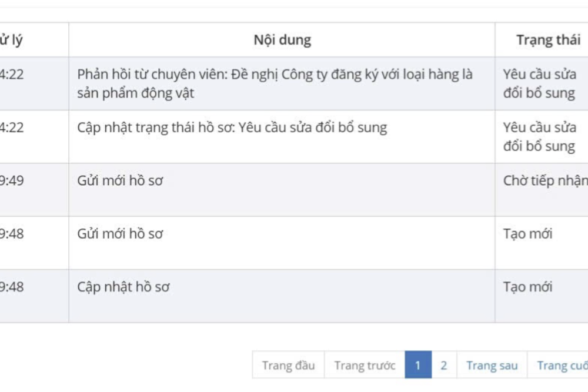
Task: Click Trang trước pagination button
Action: [365, 365]
